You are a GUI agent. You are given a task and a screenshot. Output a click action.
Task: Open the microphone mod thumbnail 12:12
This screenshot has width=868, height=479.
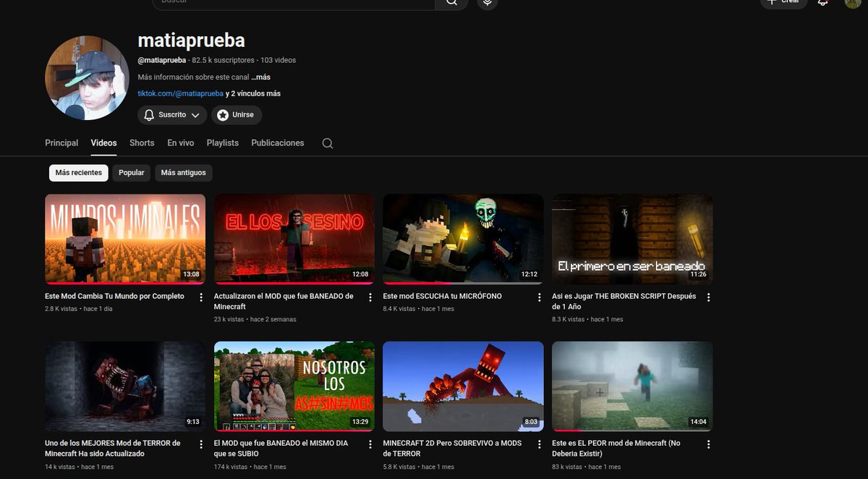(x=463, y=239)
